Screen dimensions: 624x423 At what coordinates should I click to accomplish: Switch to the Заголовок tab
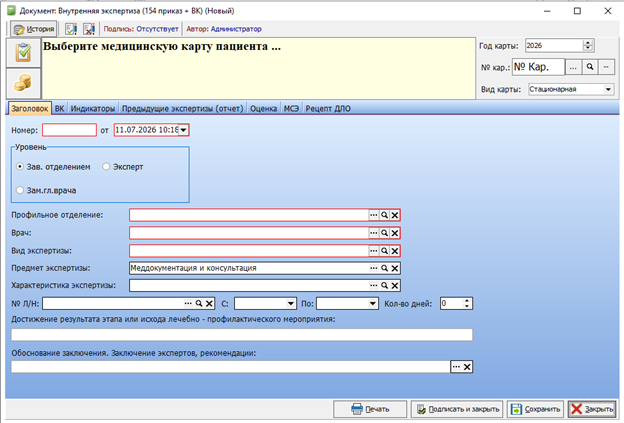29,108
